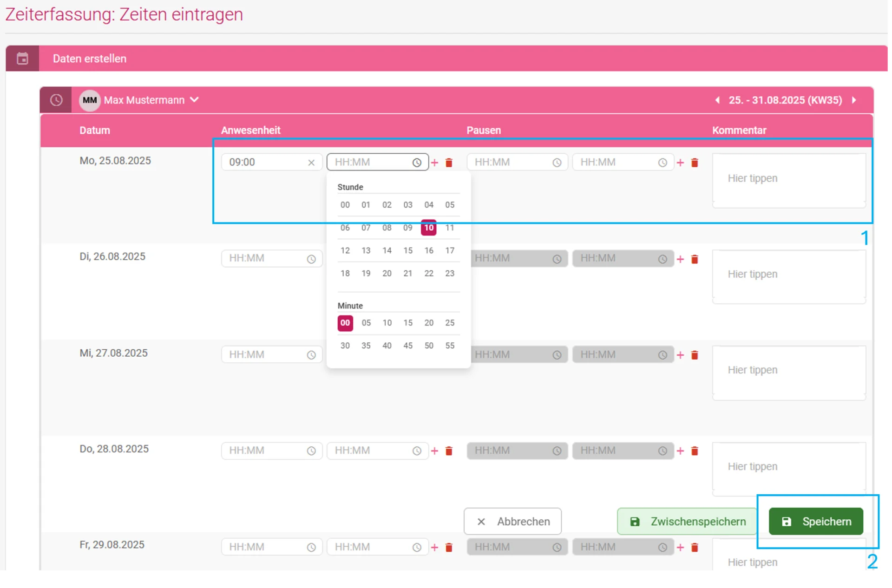Screen dimensions: 892x588
Task: Open time picker for Thursday's attendance end
Action: (x=417, y=451)
